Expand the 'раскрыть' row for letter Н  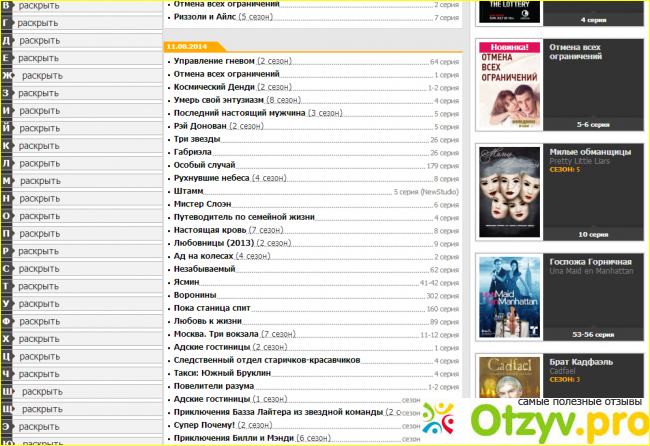(x=39, y=198)
